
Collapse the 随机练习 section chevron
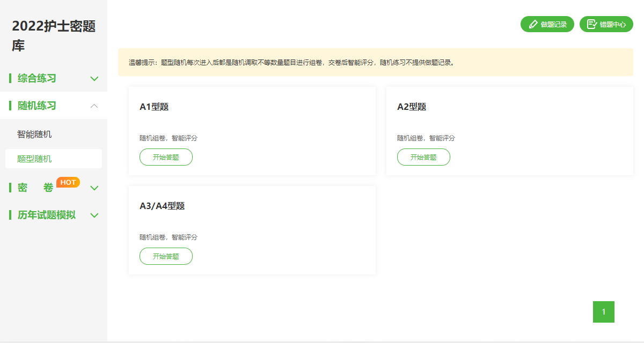[94, 106]
